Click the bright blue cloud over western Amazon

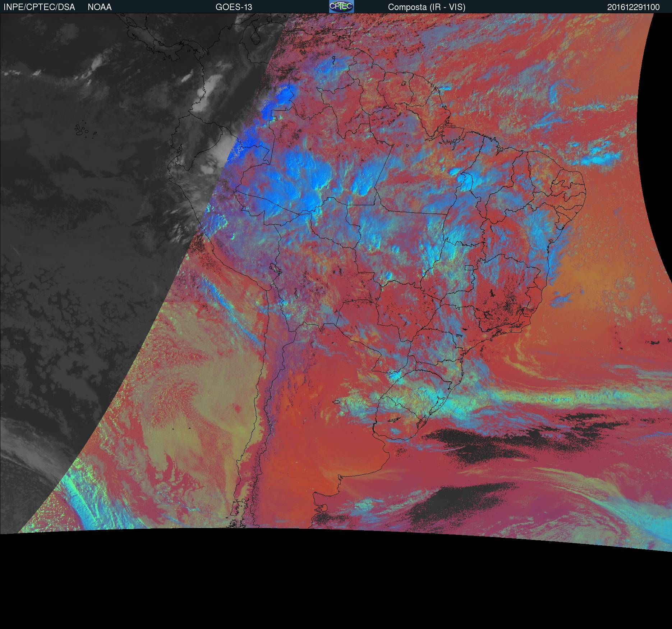click(295, 187)
